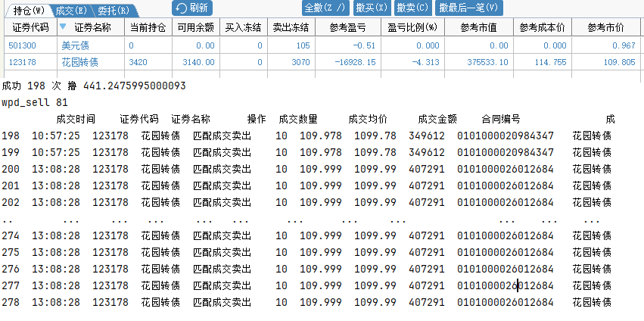Click the sort arrow beside 证券名称
Screen dimensions: 644x321
[x=62, y=26]
